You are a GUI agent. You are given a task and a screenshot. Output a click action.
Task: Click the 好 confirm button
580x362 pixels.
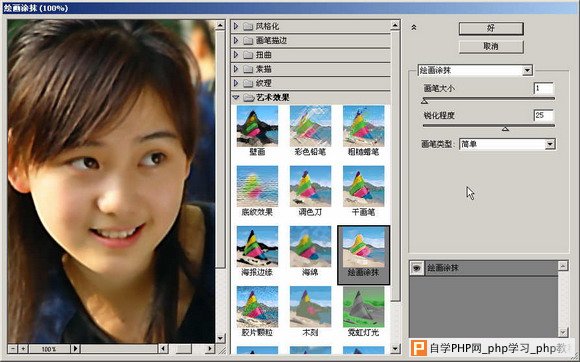pos(491,28)
